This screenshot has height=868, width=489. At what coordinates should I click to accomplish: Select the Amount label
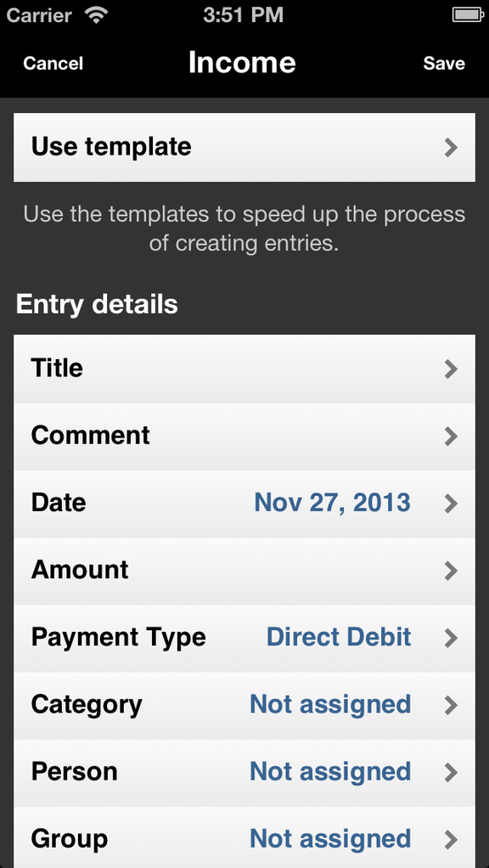pyautogui.click(x=80, y=570)
